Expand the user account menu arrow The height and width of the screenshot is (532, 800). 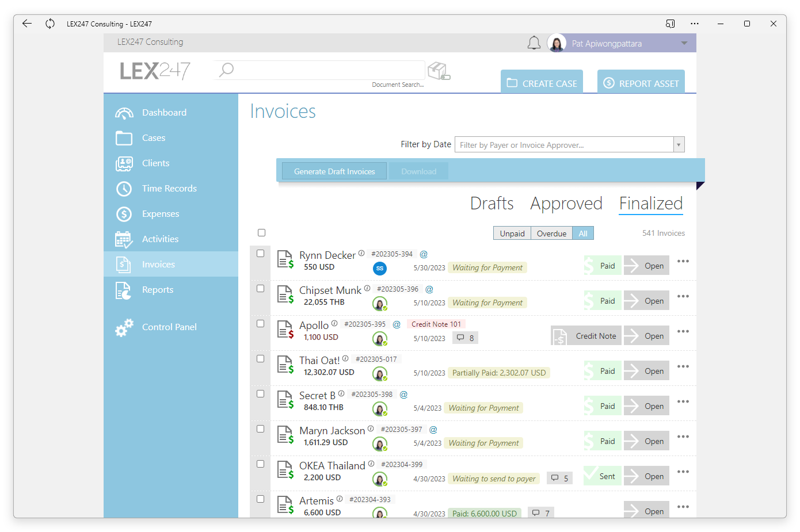pyautogui.click(x=684, y=43)
